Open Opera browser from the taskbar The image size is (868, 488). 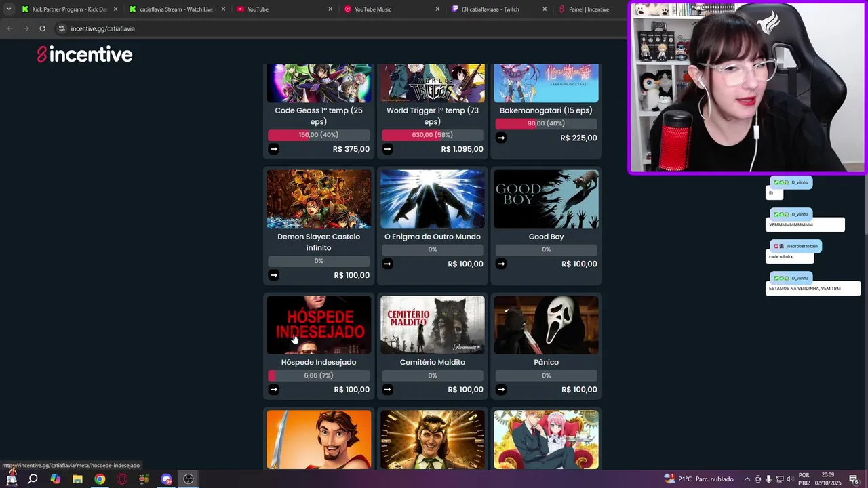122,479
